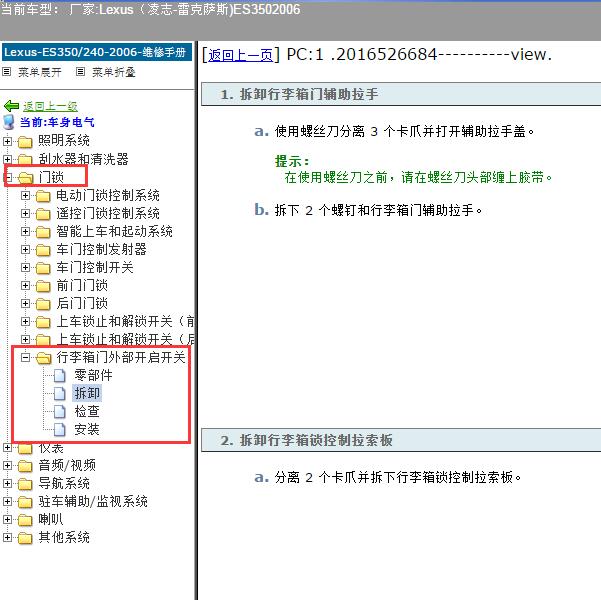Viewport: 601px width, 600px height.
Task: Expand the 其他系统 tree node
Action: click(7, 538)
